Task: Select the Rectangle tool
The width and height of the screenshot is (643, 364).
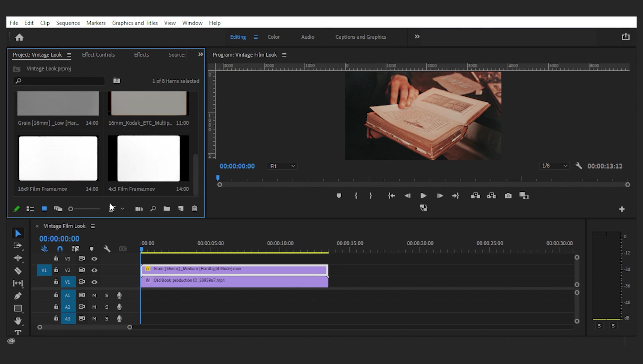Action: click(x=18, y=308)
